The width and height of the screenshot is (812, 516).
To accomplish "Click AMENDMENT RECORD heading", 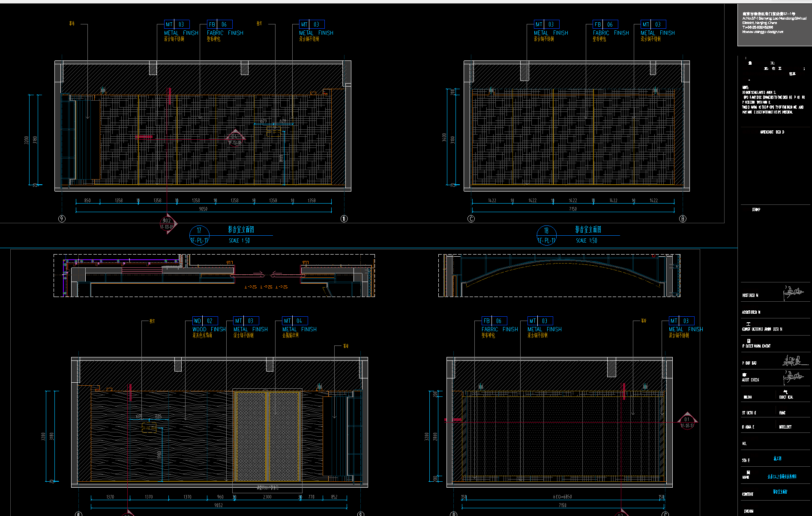I will (x=772, y=132).
